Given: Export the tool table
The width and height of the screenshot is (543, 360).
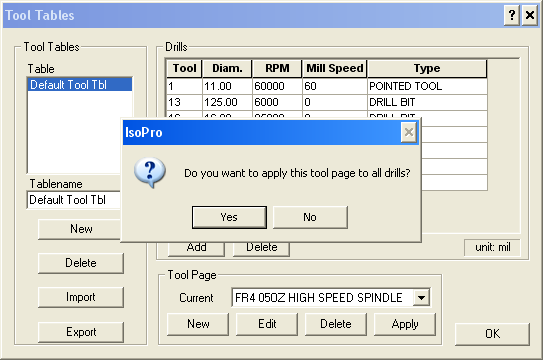Looking at the screenshot, I should tap(81, 332).
